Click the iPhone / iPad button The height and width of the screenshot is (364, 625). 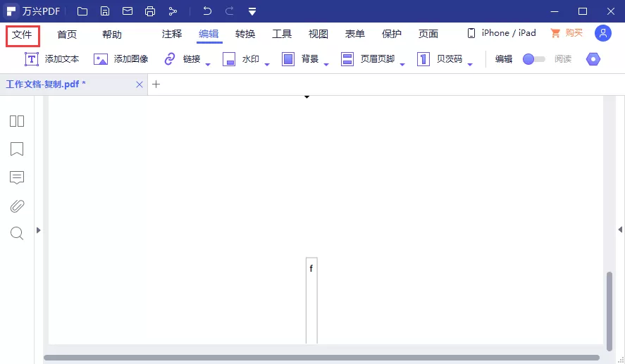click(x=502, y=33)
